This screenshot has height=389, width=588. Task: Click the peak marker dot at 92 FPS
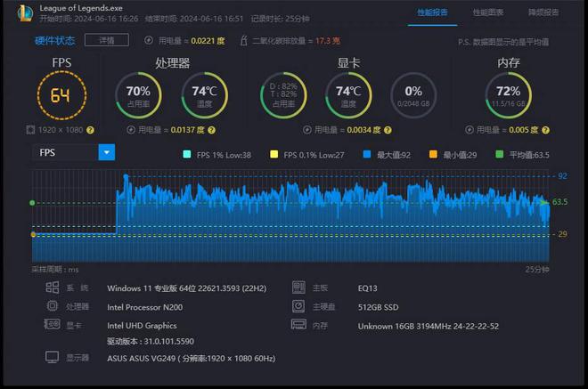(x=126, y=176)
